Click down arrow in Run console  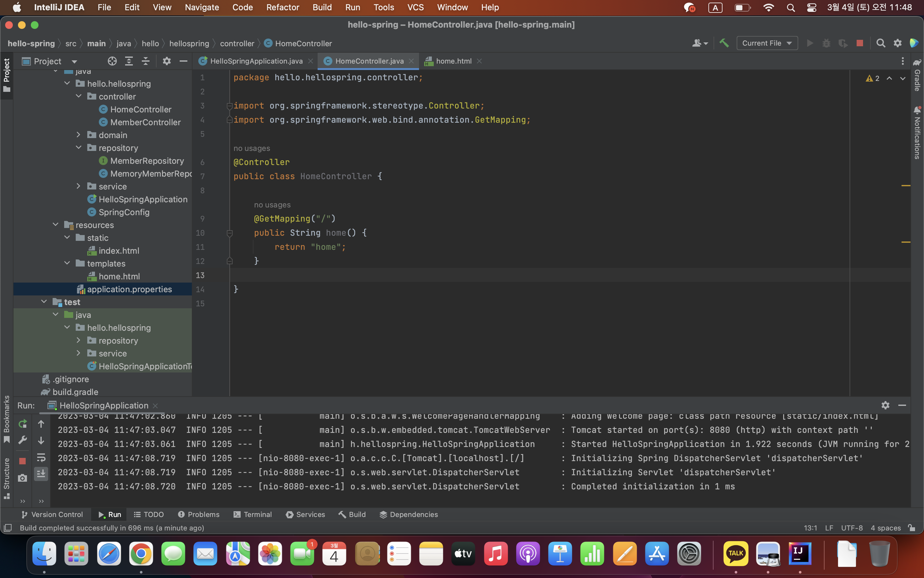coord(41,440)
